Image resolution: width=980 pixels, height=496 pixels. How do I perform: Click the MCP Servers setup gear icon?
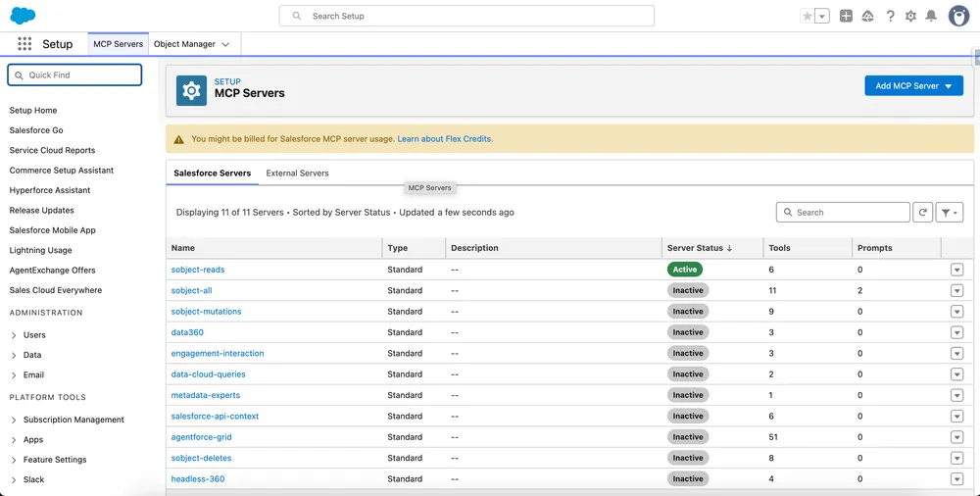point(191,91)
